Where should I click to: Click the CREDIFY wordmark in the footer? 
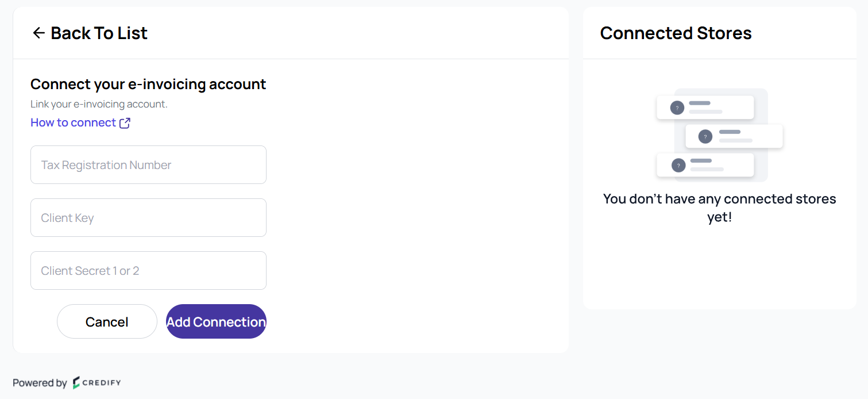[x=102, y=383]
